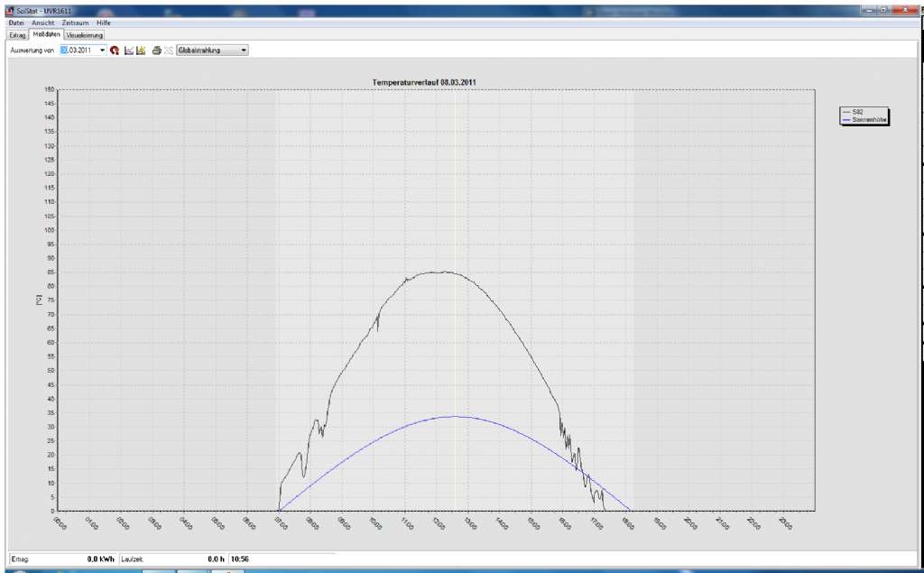Screen dimensions: 924x573
Task: Click the greyed-out icon right of printer
Action: (x=169, y=51)
